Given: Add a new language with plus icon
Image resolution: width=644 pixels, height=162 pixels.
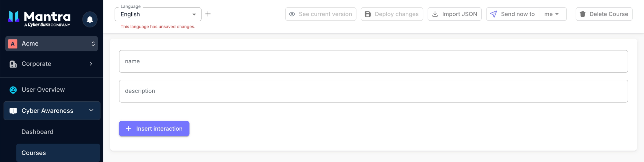Looking at the screenshot, I should point(208,14).
